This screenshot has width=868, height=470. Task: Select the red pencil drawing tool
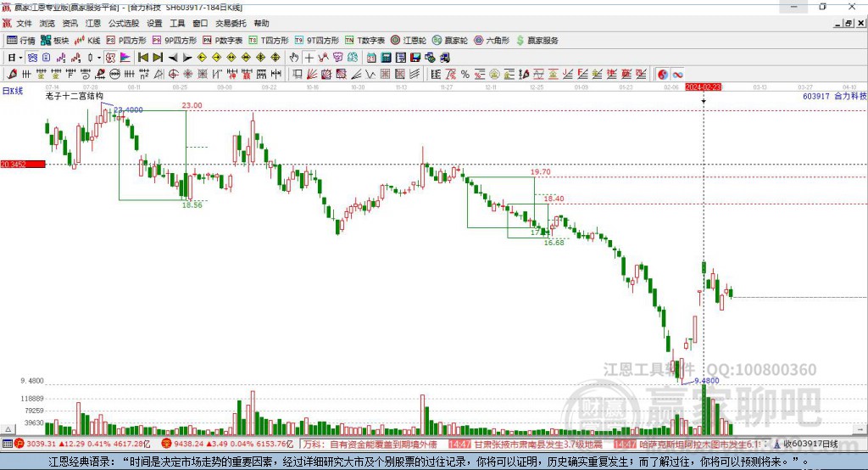coord(12,75)
